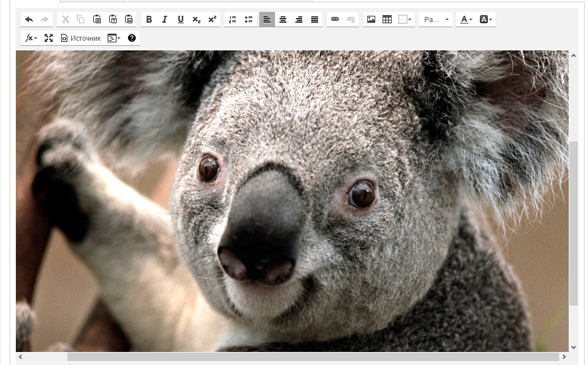588x365 pixels.
Task: Open the paragraph format dropdown
Action: point(436,19)
